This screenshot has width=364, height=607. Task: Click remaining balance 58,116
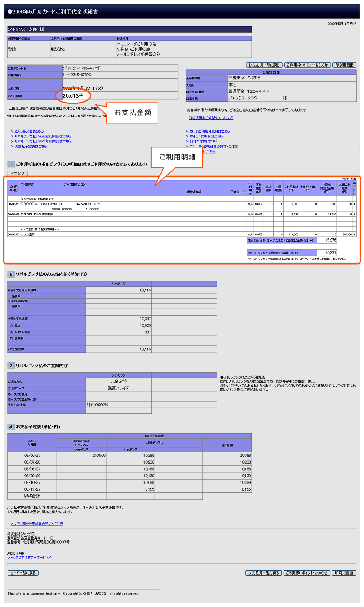tap(145, 349)
